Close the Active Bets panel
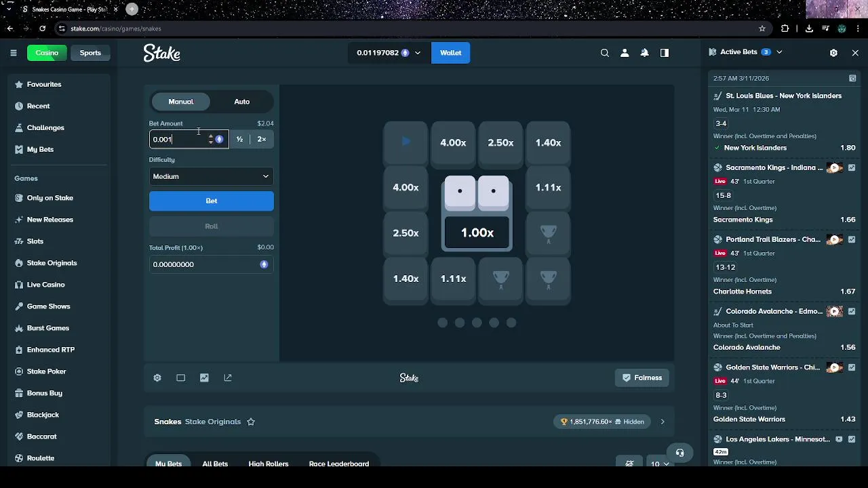868x488 pixels. point(855,52)
